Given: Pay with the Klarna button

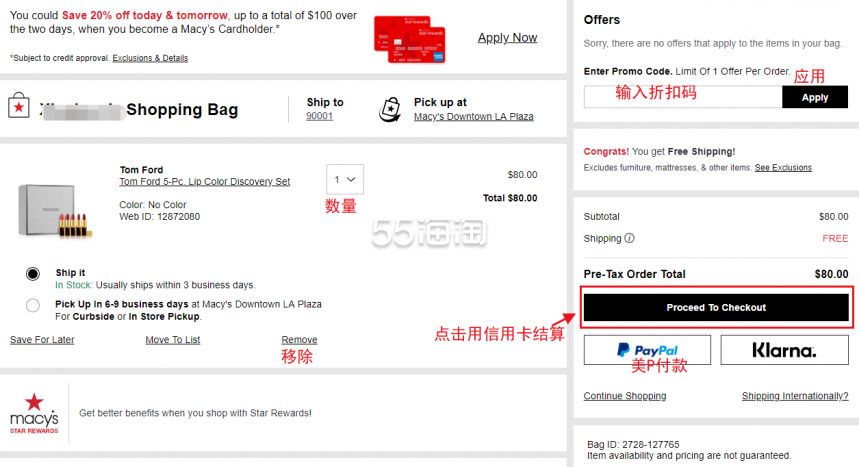Looking at the screenshot, I should tap(784, 350).
